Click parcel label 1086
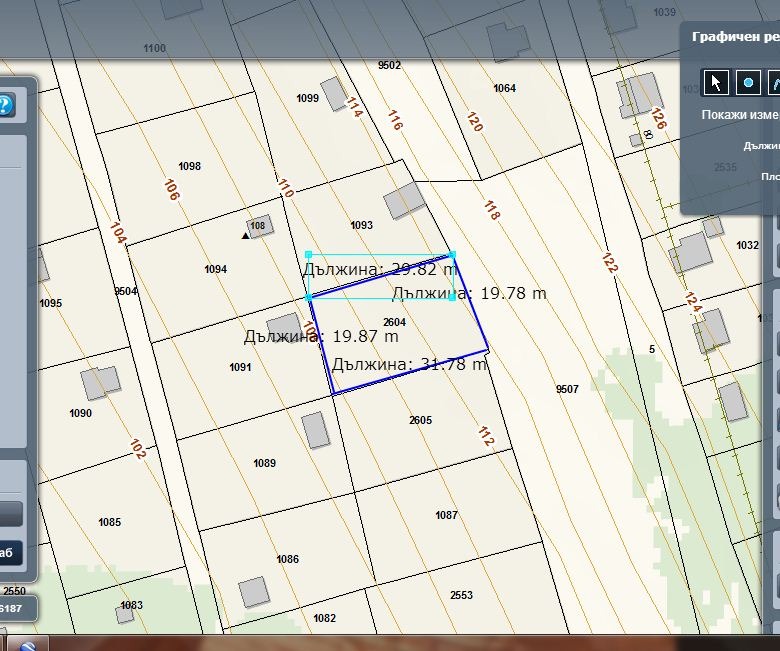Viewport: 780px width, 651px height. click(288, 559)
